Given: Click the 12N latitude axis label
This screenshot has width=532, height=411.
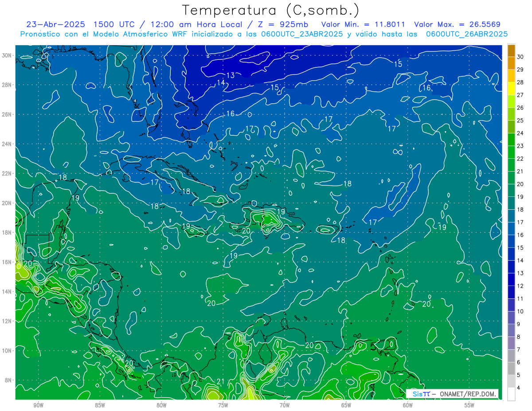Looking at the screenshot, I should pos(8,321).
